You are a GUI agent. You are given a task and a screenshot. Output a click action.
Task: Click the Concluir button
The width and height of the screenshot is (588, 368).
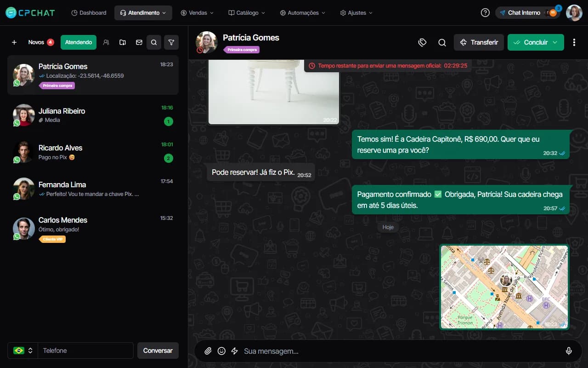[x=536, y=42]
